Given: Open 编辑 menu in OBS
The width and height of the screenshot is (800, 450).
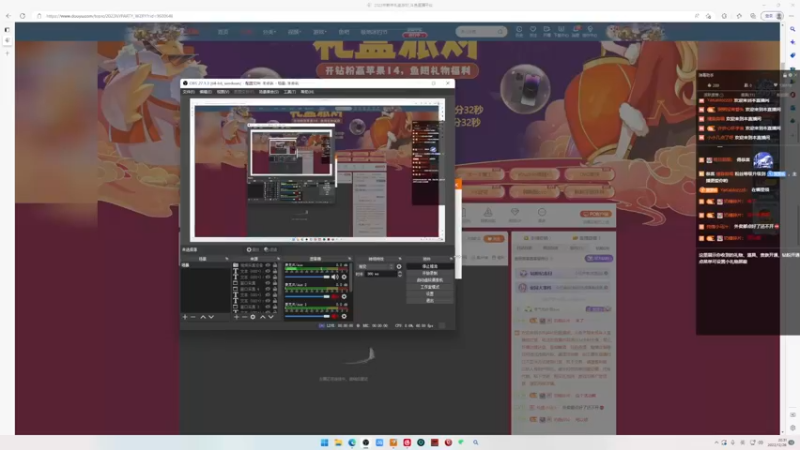Looking at the screenshot, I should coord(205,92).
